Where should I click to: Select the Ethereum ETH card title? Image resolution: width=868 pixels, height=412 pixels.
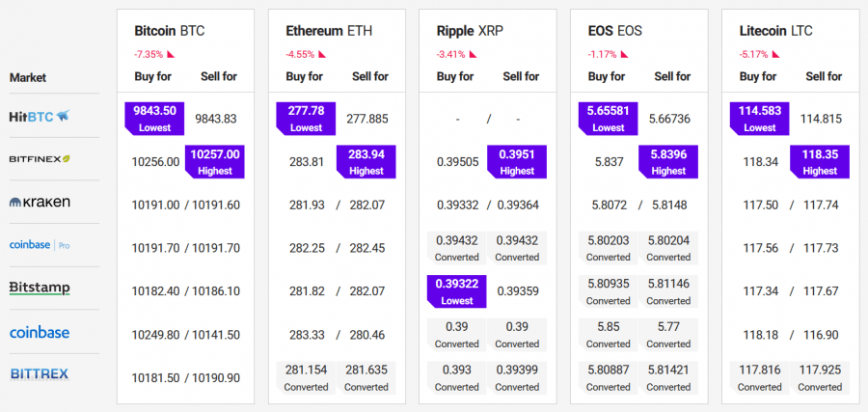tap(329, 31)
